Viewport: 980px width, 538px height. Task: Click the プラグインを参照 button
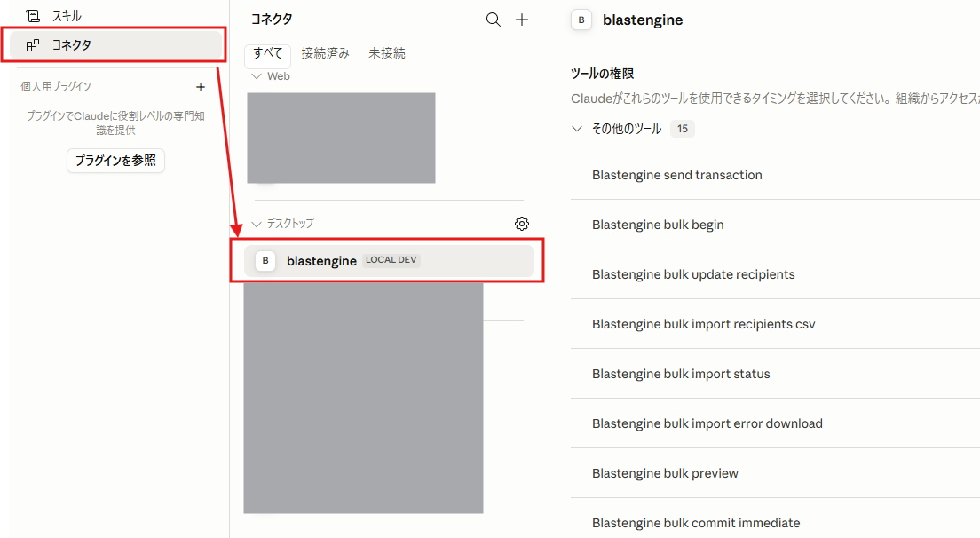click(x=115, y=161)
